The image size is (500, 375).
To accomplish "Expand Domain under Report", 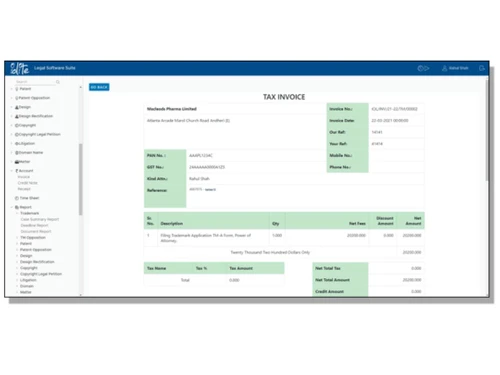I will pos(17,286).
